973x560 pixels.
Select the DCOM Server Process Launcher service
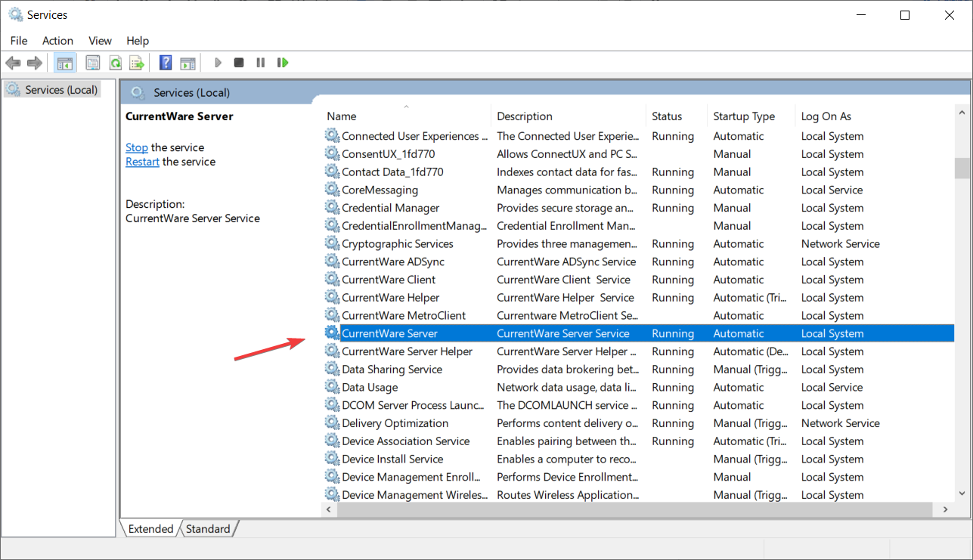639,405
